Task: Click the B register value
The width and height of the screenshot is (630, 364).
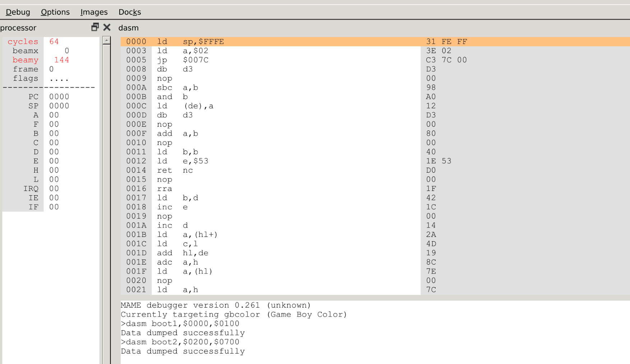Action: pos(54,134)
